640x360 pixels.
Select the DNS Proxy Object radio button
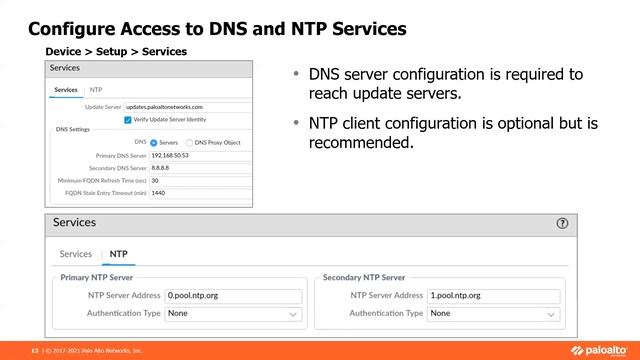click(189, 143)
